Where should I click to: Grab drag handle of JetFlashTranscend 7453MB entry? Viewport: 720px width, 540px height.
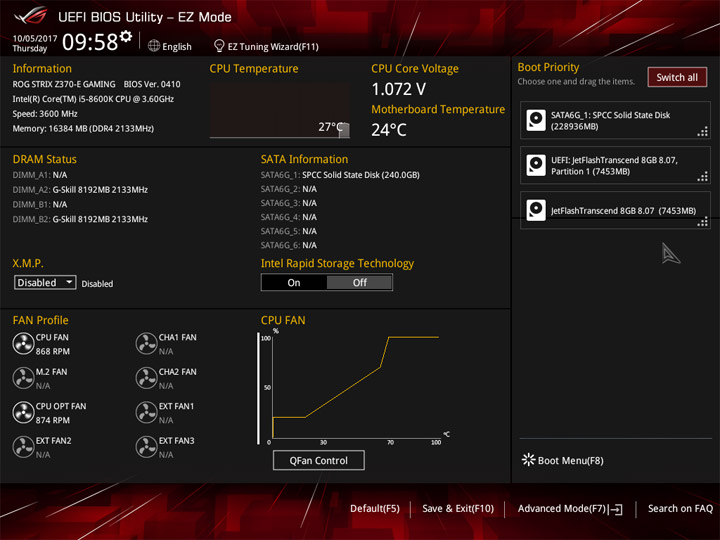click(x=703, y=222)
